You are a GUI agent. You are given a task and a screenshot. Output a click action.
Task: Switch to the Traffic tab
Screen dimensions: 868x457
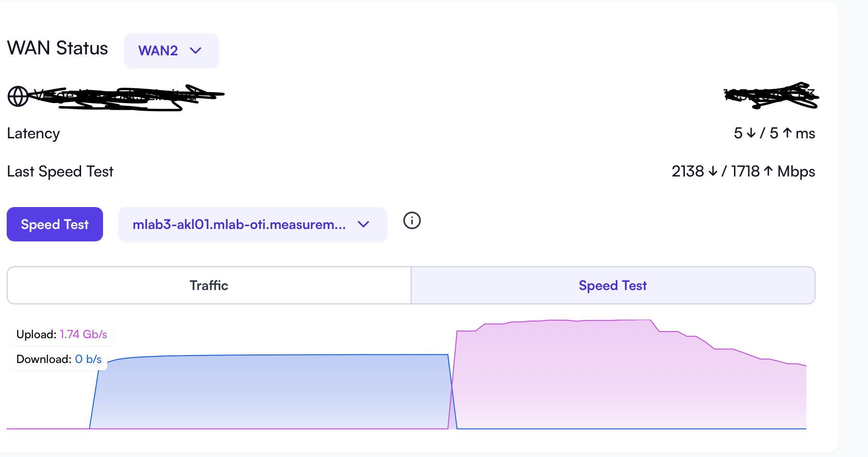[209, 285]
